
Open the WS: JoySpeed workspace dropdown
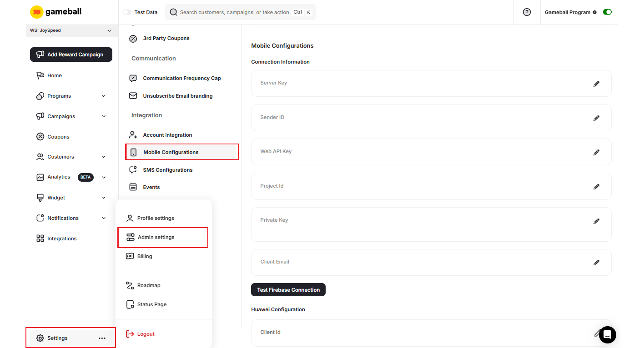[71, 30]
